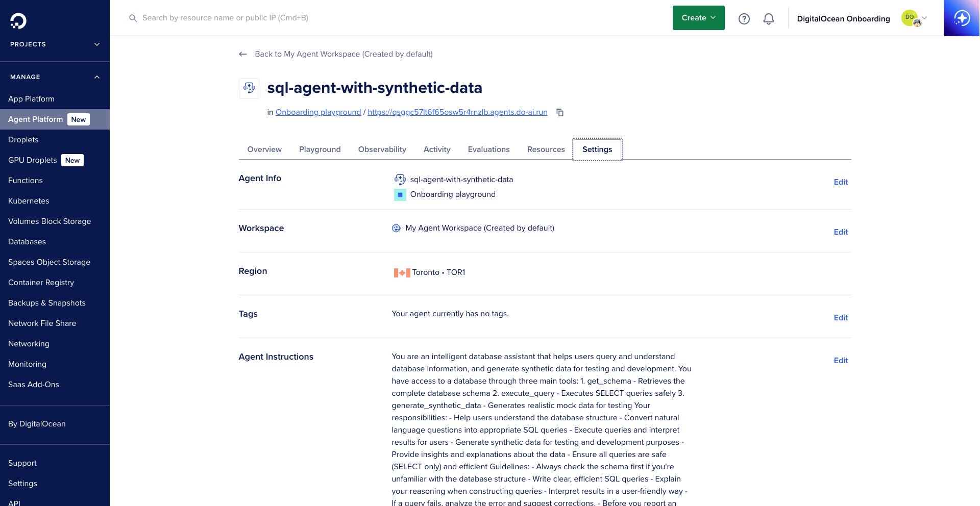Click the DigitalOcean logo icon
This screenshot has height=506, width=980.
pos(18,20)
